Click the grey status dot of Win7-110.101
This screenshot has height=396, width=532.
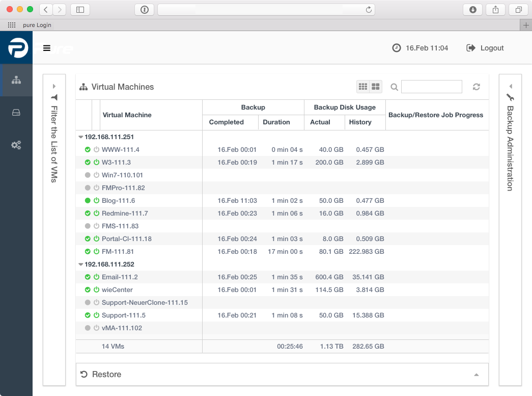(88, 175)
